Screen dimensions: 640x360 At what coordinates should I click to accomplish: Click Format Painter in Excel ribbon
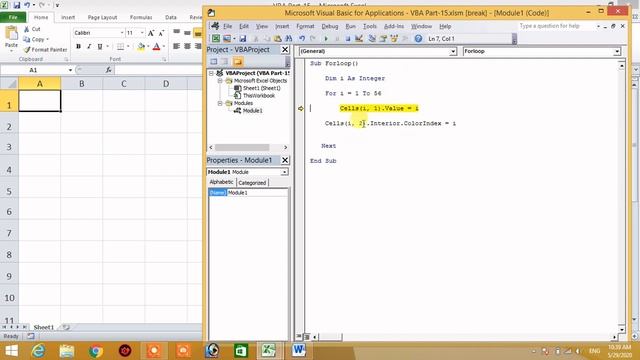coord(45,49)
